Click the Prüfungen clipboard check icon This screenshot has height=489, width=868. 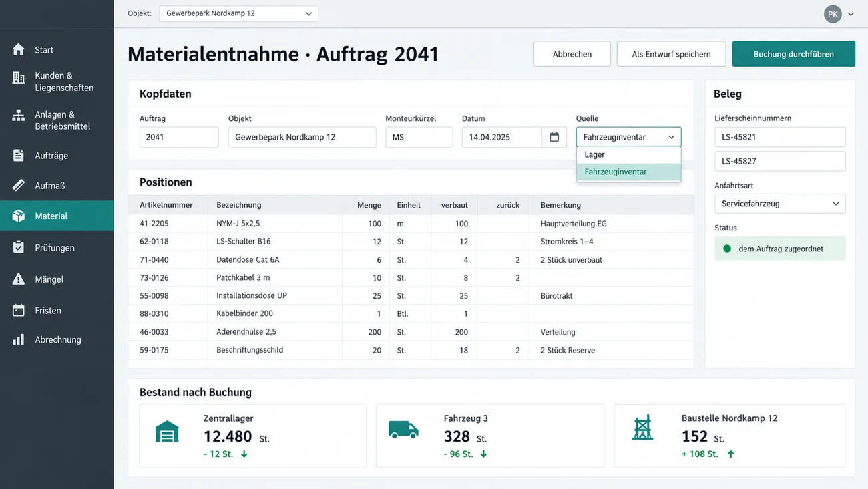(x=19, y=247)
